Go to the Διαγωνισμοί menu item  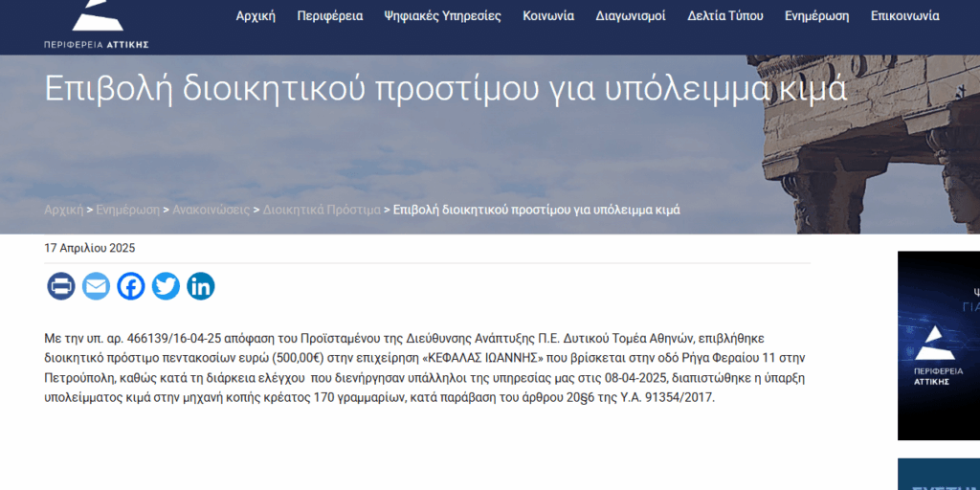[x=631, y=16]
